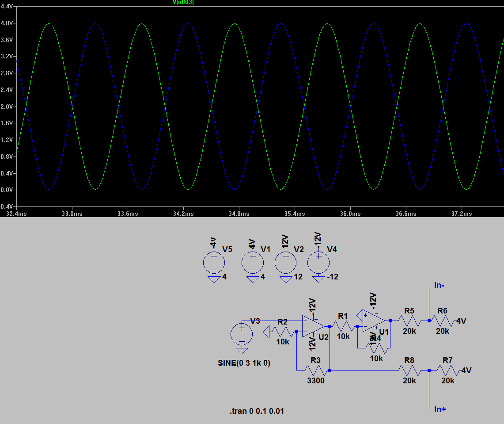
Task: Select resistor R5 zigzag symbol
Action: tap(409, 321)
